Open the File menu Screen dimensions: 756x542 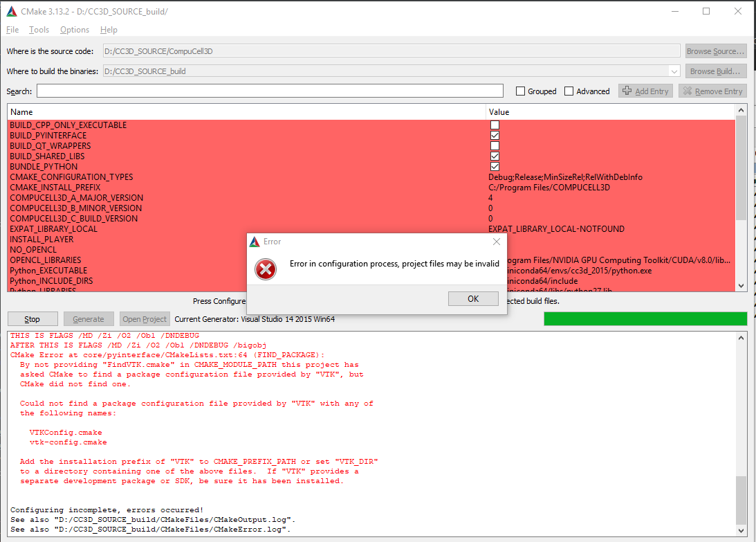point(12,30)
